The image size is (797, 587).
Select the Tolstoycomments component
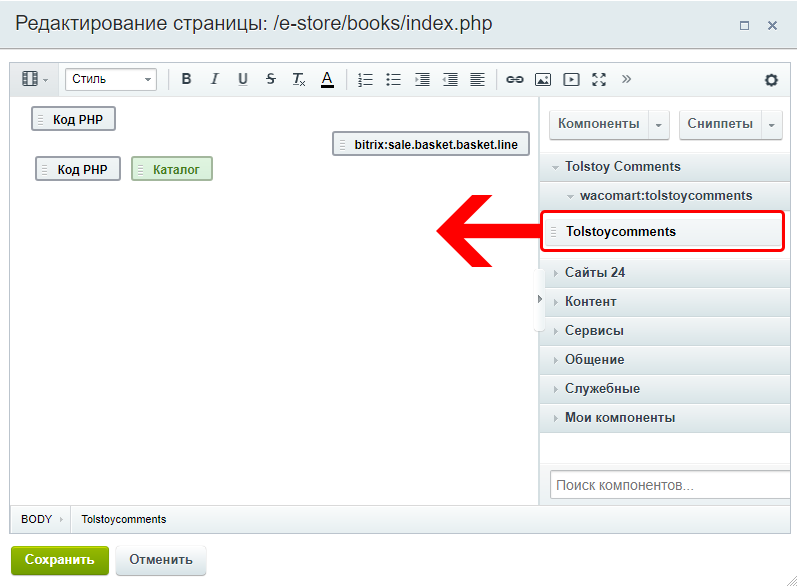(663, 232)
